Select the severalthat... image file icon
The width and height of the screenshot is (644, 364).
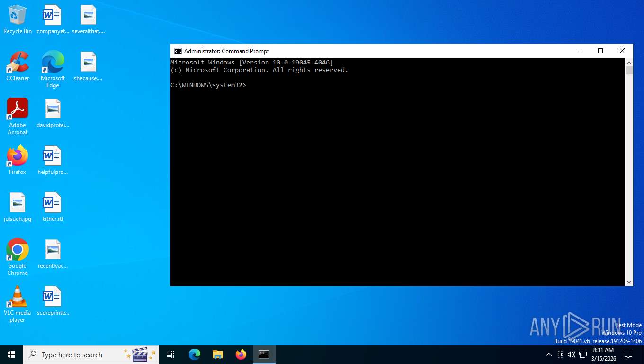(88, 19)
